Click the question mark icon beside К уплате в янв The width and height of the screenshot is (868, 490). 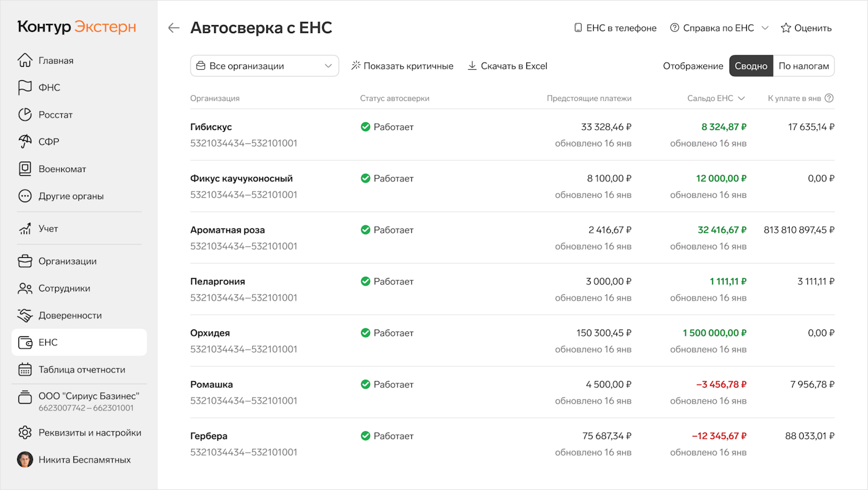(x=829, y=99)
